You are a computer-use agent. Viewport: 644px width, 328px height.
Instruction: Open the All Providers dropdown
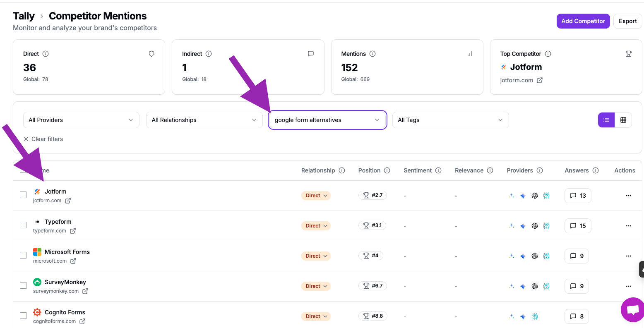[x=81, y=120]
